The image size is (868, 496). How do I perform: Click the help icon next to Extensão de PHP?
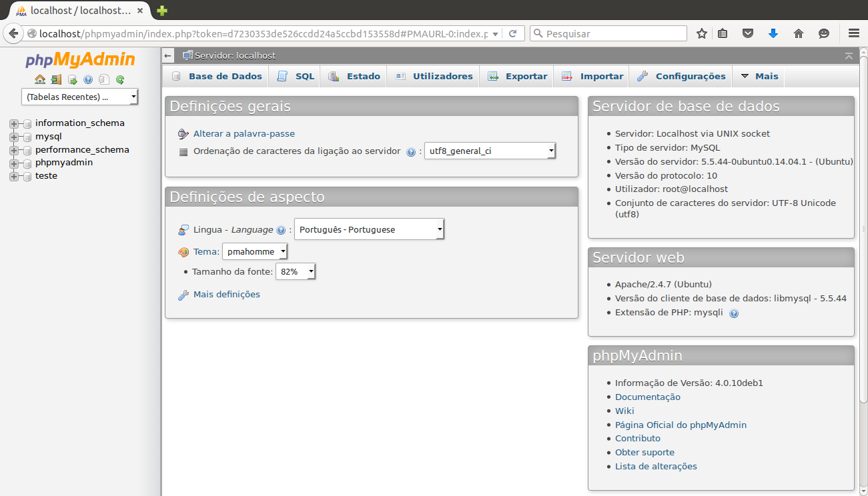point(734,313)
